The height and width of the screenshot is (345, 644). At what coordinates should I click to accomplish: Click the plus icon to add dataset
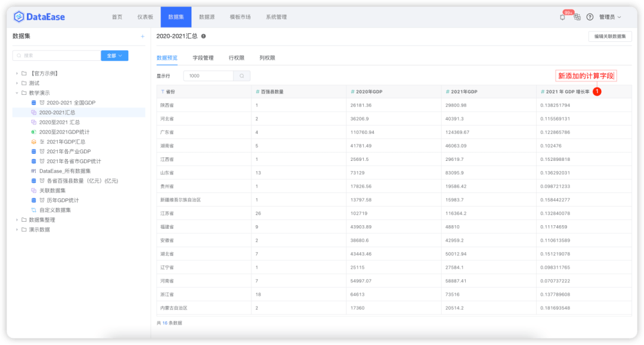click(x=143, y=36)
